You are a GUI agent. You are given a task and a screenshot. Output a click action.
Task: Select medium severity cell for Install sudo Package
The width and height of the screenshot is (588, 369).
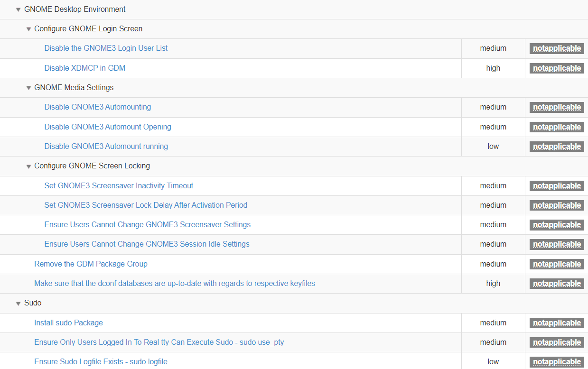[493, 323]
